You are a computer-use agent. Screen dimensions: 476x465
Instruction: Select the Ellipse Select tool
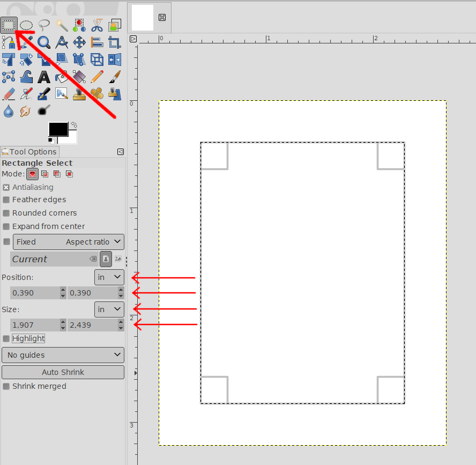(x=26, y=25)
